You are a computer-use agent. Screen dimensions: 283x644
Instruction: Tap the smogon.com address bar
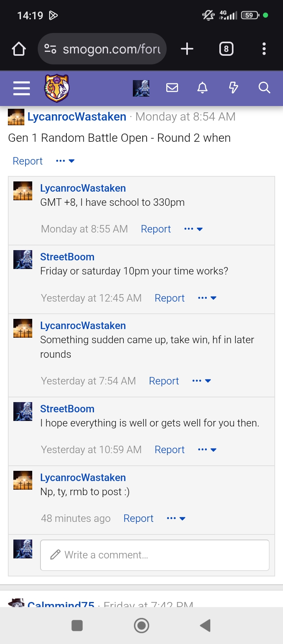pos(102,49)
